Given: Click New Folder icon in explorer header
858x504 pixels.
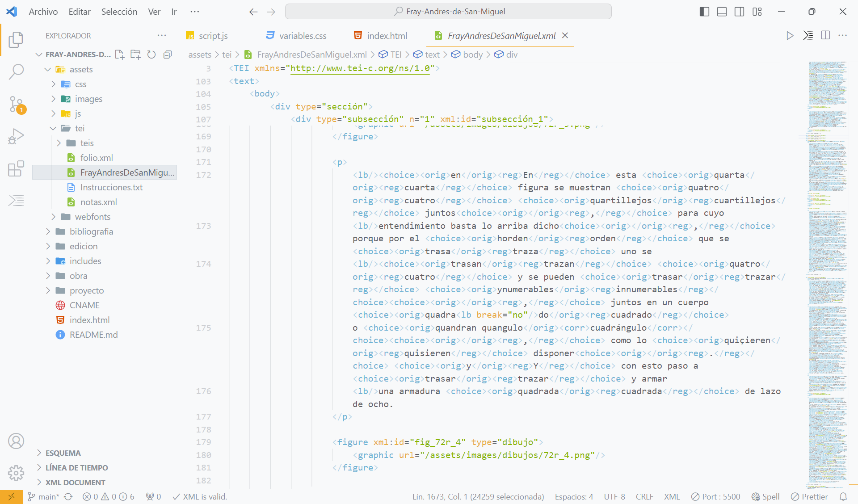Looking at the screenshot, I should pos(135,55).
